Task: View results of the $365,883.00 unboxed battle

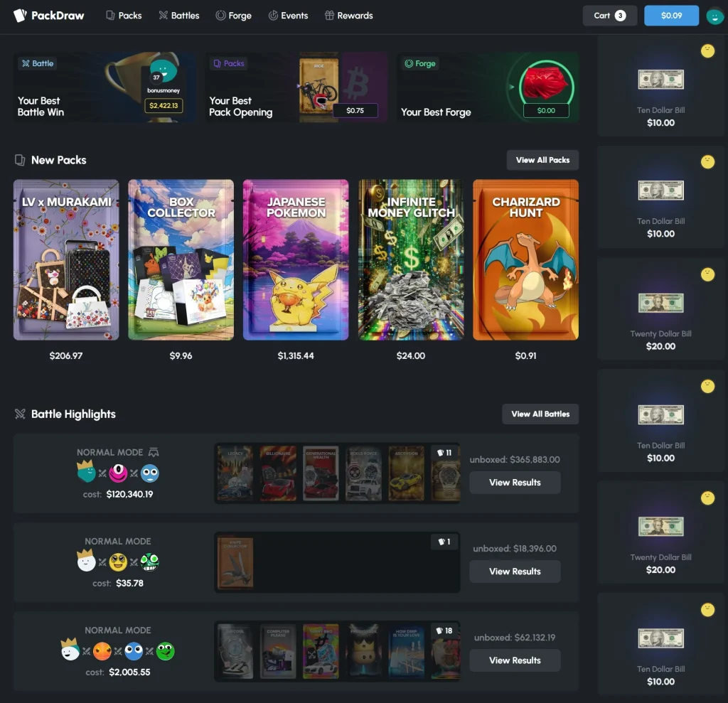Action: [515, 483]
